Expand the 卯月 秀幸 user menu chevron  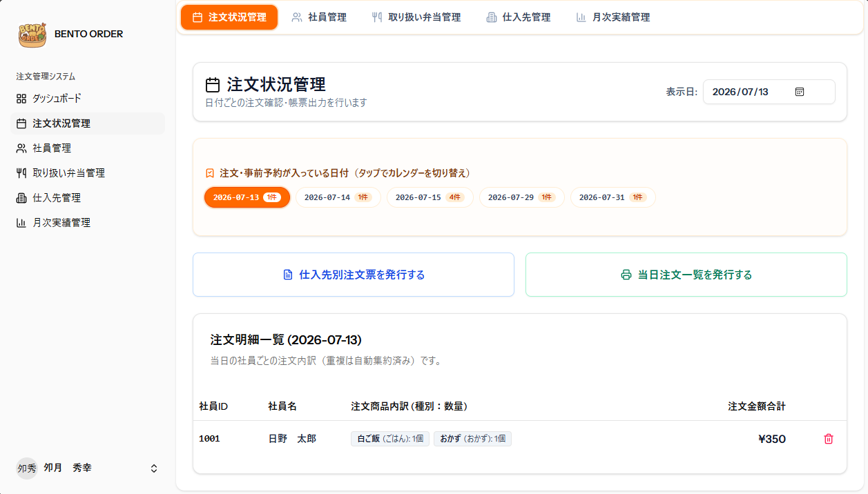(x=154, y=468)
